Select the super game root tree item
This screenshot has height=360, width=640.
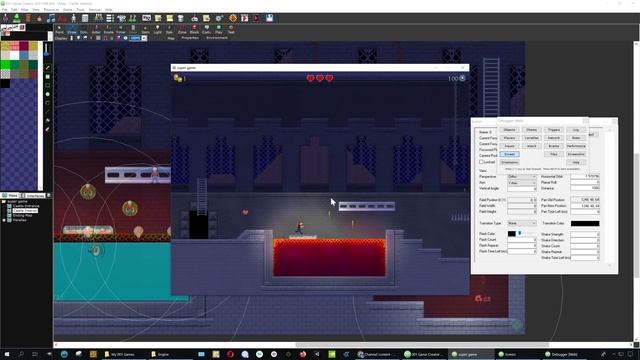click(17, 201)
